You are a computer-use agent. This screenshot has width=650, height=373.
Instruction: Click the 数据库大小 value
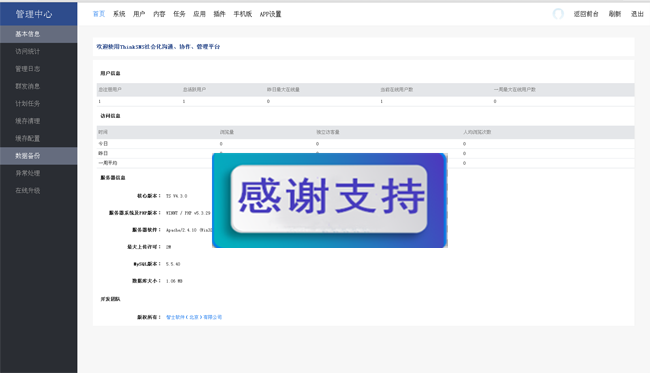174,281
